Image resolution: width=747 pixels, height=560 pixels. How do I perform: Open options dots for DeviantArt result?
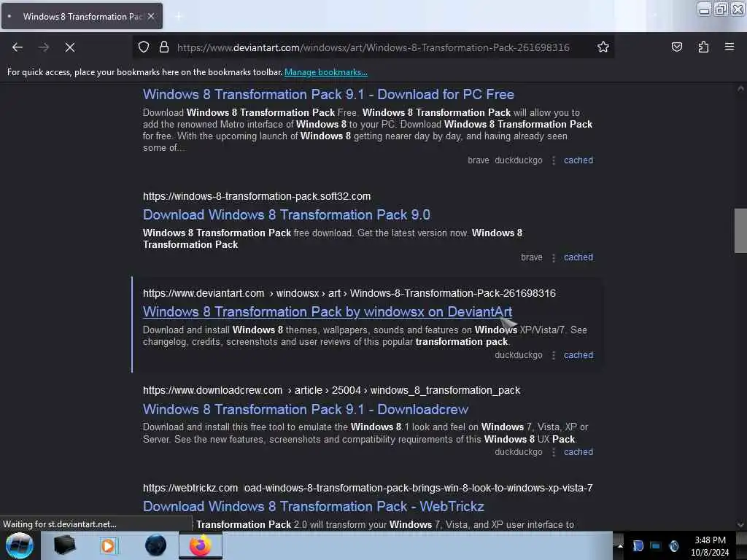(x=553, y=355)
